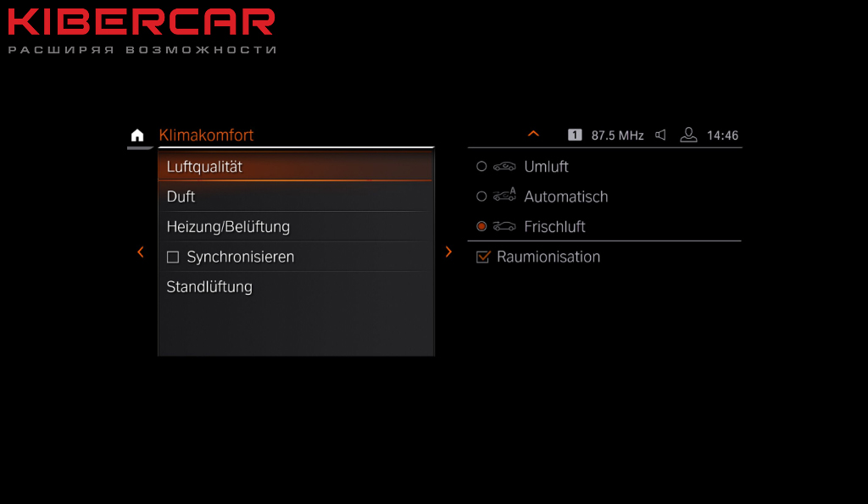Click the KIBERCAR logo
This screenshot has height=504, width=868.
pos(142,30)
